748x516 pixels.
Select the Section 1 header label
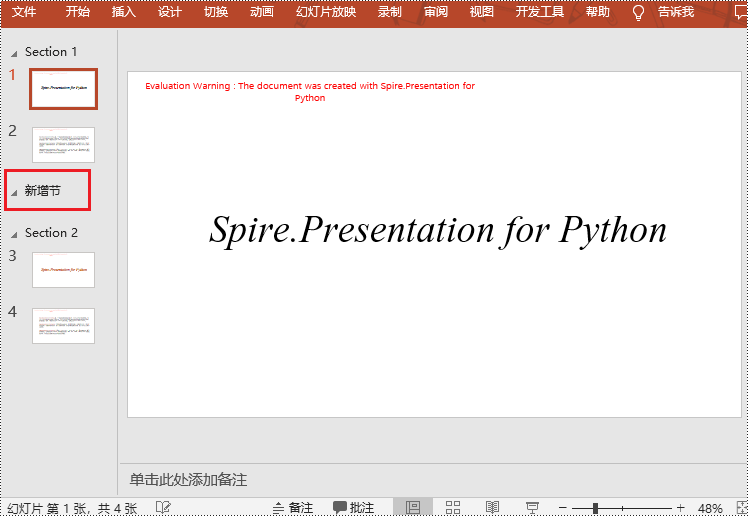(51, 52)
